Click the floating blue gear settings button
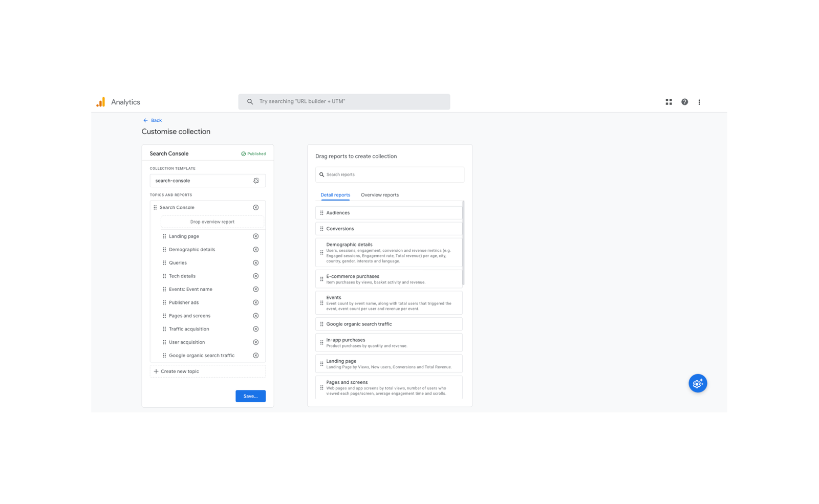Image resolution: width=819 pixels, height=504 pixels. (x=698, y=383)
